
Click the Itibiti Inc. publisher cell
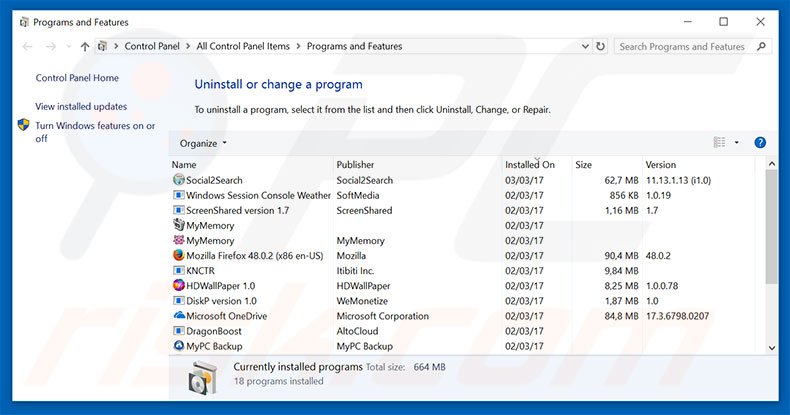click(355, 271)
